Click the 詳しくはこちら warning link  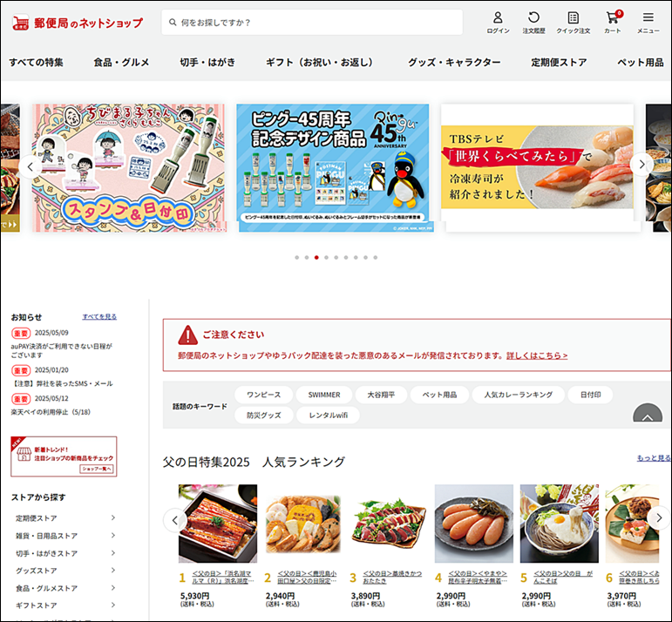[x=537, y=355]
